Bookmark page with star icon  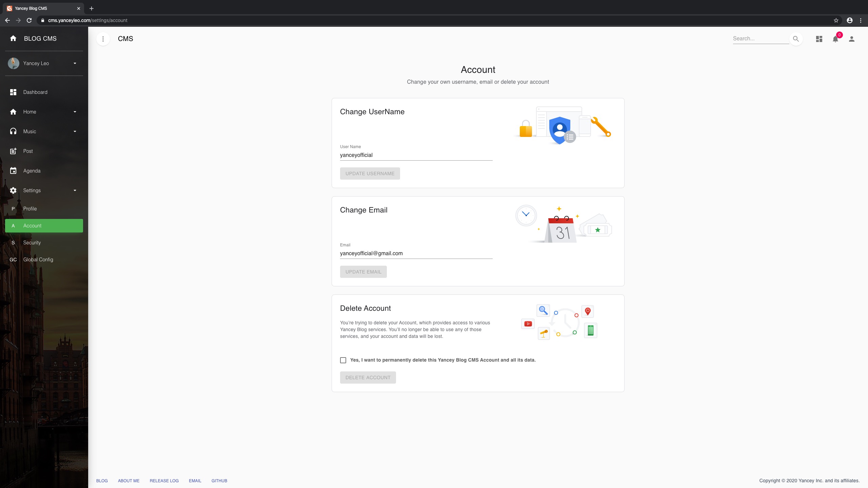coord(836,20)
